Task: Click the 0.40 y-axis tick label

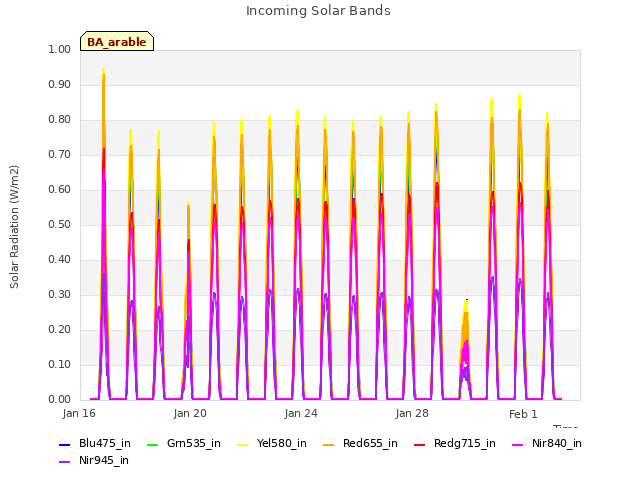Action: pos(60,260)
